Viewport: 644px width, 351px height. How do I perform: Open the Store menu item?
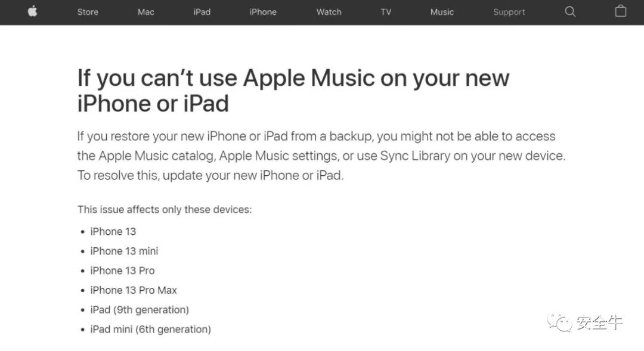pos(88,12)
